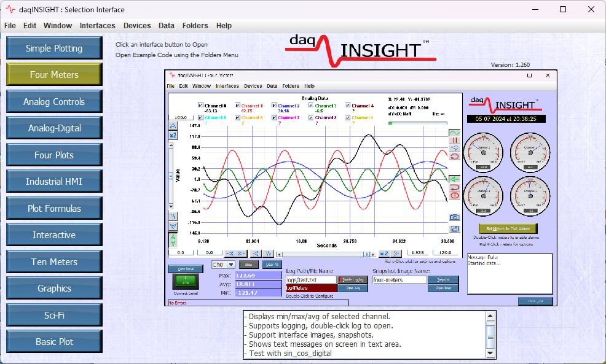Click the daqINSIGHT icon in the title bar
The image size is (606, 364).
pos(10,9)
